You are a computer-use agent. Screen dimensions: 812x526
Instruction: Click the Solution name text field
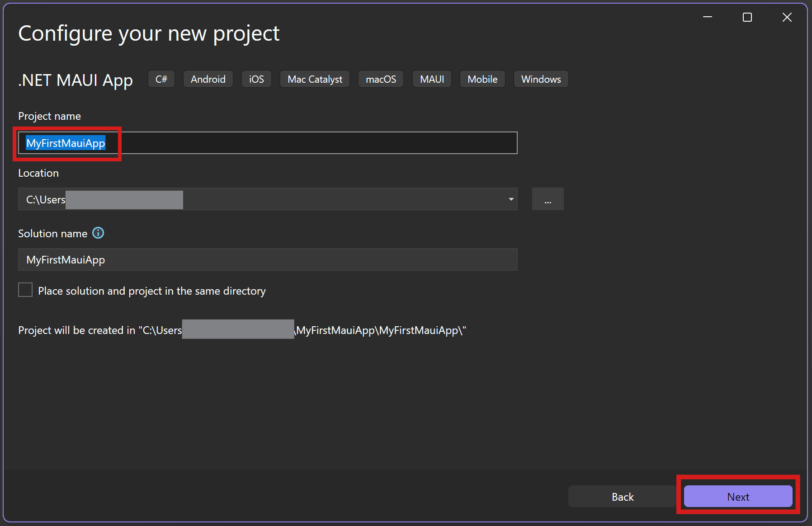point(267,260)
